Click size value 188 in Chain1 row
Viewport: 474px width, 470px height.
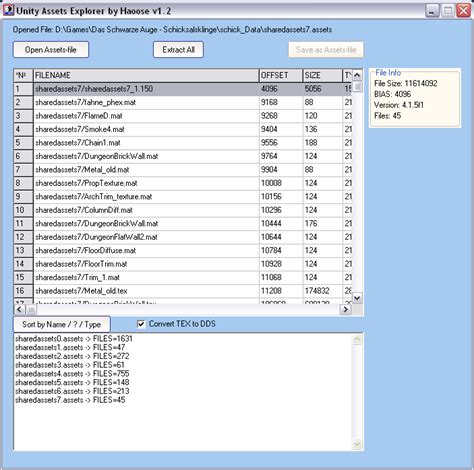(x=311, y=143)
